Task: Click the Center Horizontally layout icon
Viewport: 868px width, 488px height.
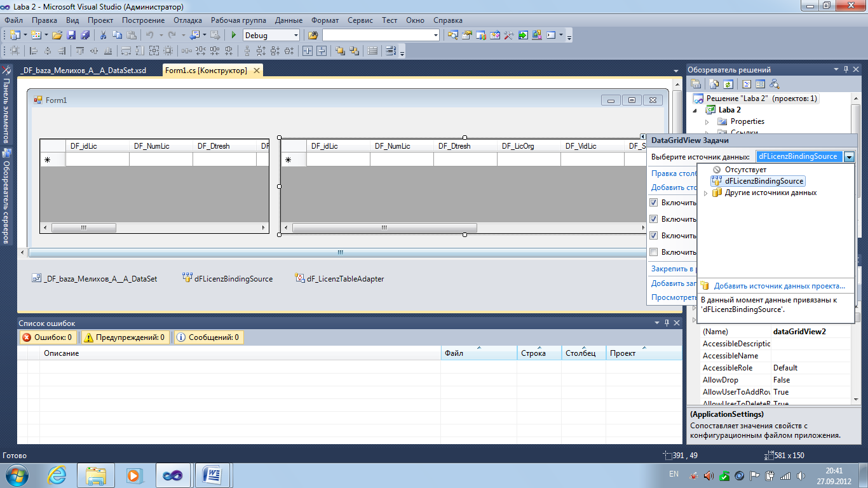Action: [x=308, y=51]
